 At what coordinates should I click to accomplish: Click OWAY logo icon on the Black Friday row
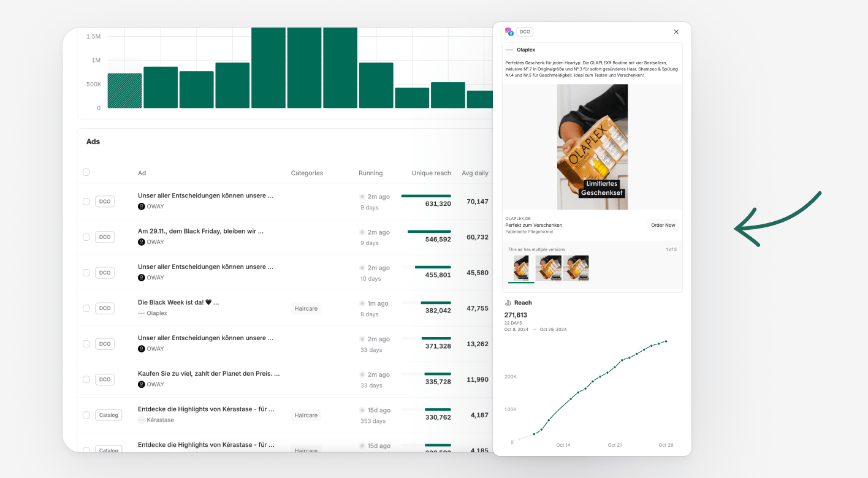click(142, 242)
